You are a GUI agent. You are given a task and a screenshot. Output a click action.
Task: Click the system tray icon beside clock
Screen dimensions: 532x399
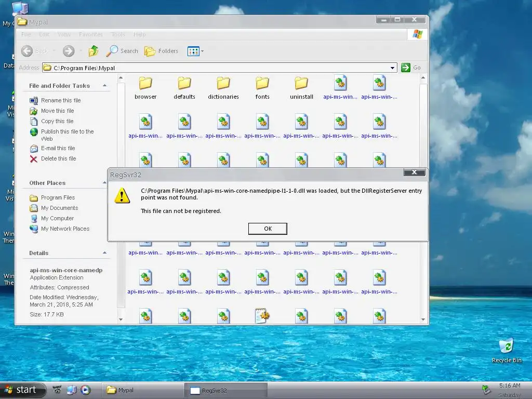[486, 390]
